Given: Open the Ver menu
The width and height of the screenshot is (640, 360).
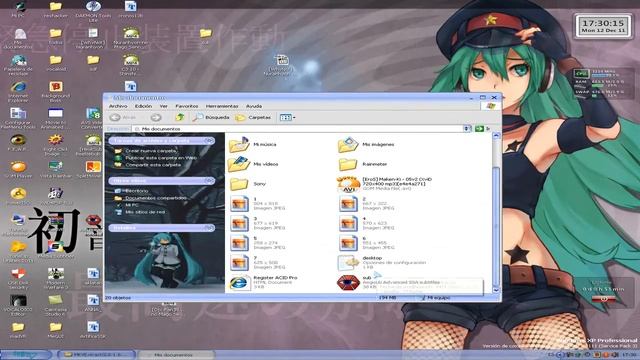Looking at the screenshot, I should (163, 106).
